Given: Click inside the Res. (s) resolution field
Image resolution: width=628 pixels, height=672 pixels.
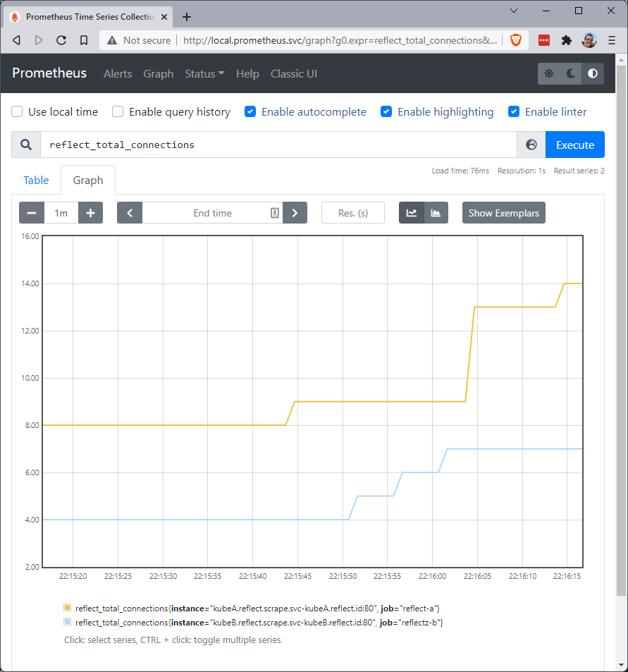Looking at the screenshot, I should coord(352,212).
